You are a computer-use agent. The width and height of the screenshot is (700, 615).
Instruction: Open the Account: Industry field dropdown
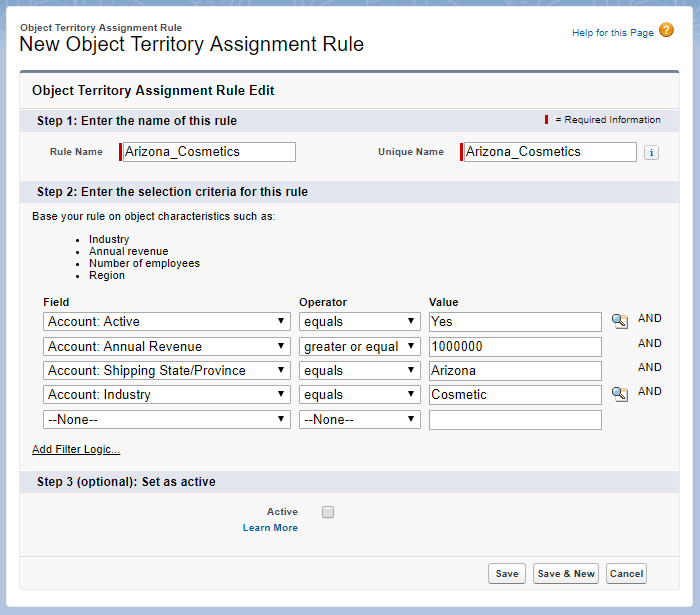click(167, 395)
